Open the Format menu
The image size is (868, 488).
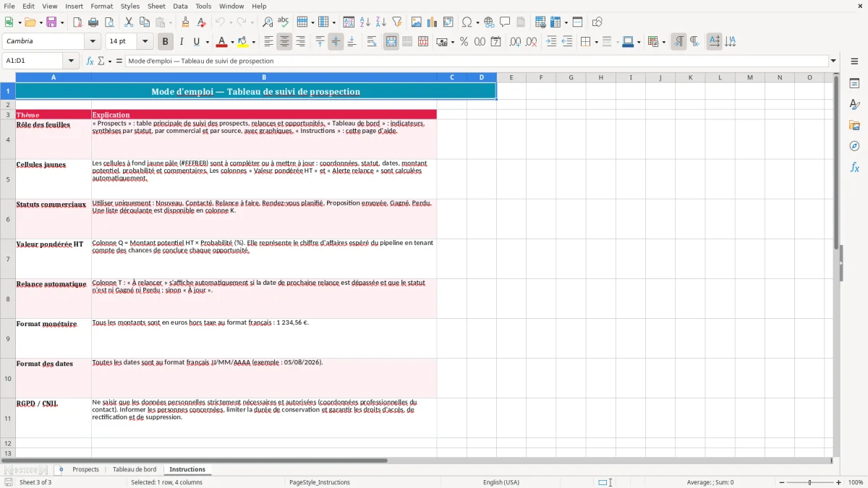coord(101,6)
